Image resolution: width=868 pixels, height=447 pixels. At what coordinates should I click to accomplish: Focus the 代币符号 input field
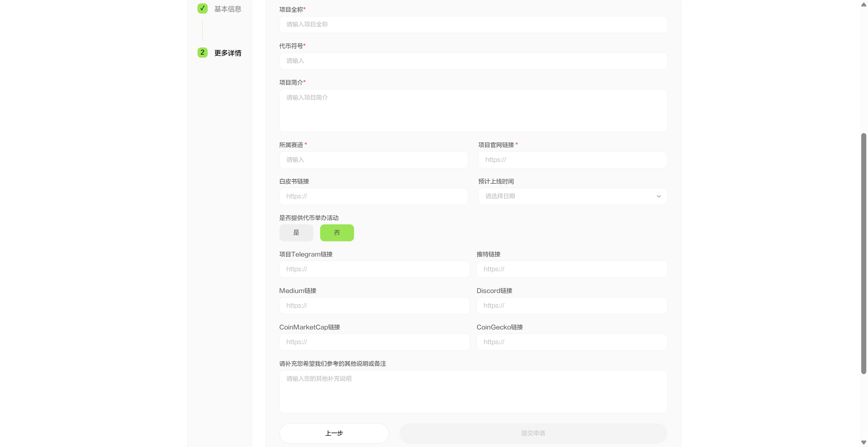tap(473, 61)
